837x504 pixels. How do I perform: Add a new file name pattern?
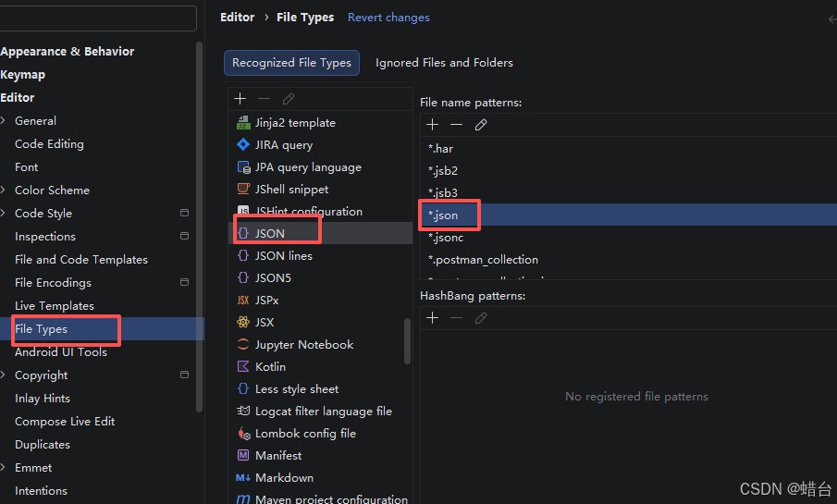[x=433, y=125]
